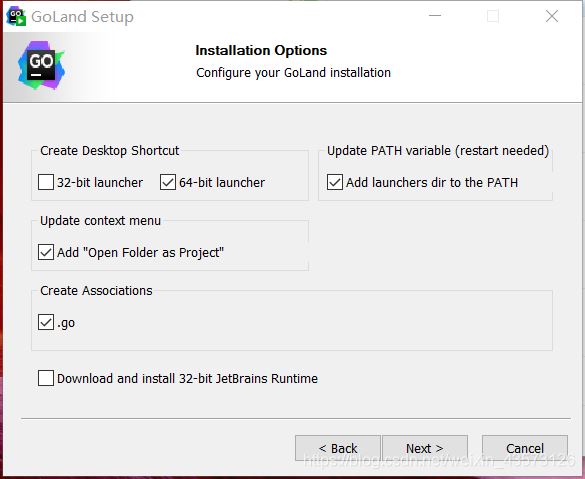
Task: Click the Update context menu group label
Action: tap(100, 221)
